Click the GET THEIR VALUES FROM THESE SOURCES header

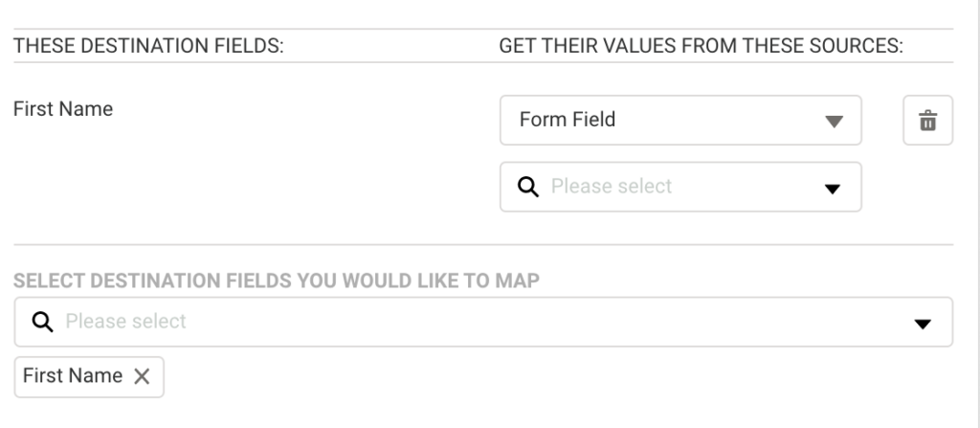click(x=701, y=46)
